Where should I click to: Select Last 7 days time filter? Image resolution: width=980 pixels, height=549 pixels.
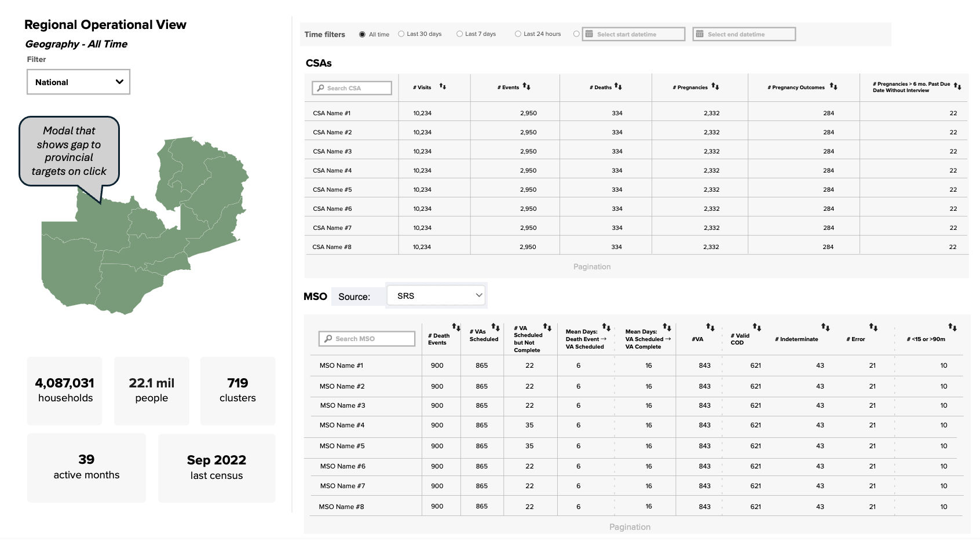[460, 34]
